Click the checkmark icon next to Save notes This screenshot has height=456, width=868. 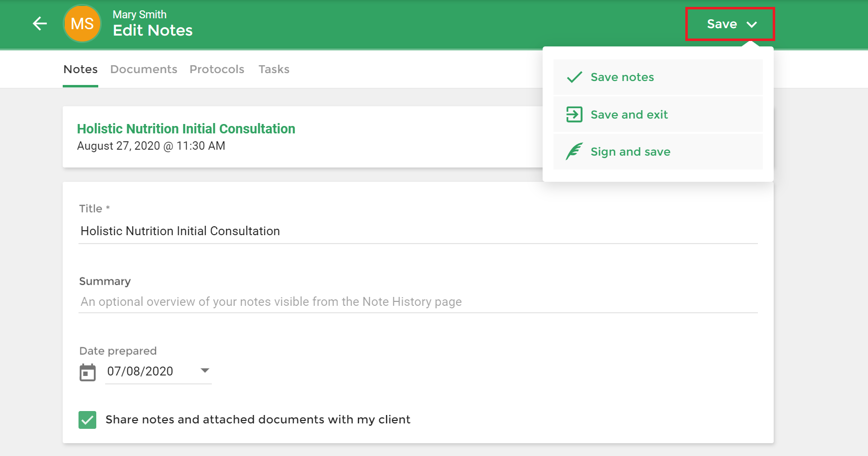point(574,77)
